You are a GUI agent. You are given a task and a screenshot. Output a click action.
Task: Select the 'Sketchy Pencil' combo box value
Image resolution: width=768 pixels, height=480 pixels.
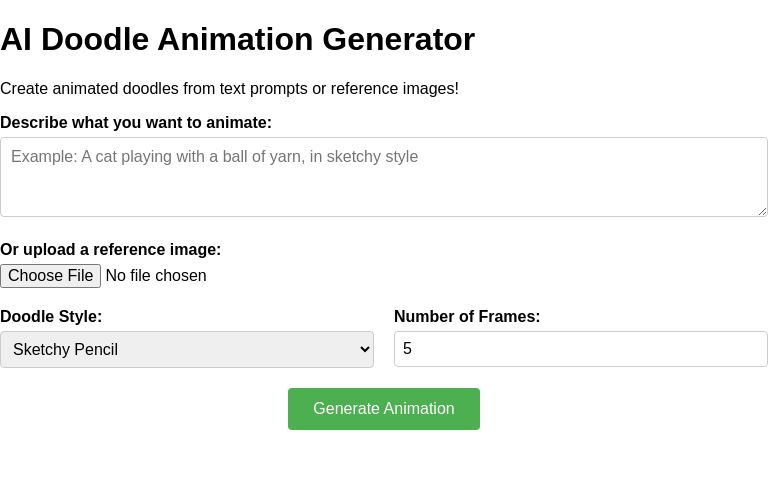point(66,349)
